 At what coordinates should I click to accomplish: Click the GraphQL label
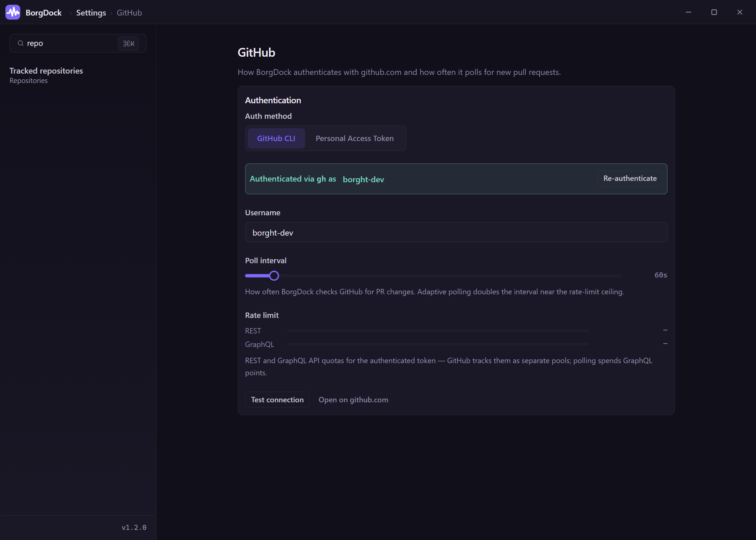pyautogui.click(x=260, y=344)
